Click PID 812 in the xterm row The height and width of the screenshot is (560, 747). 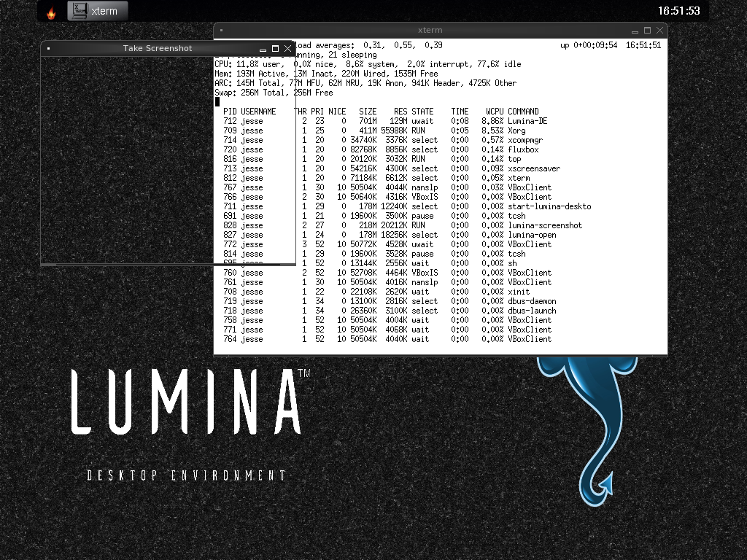pos(230,178)
